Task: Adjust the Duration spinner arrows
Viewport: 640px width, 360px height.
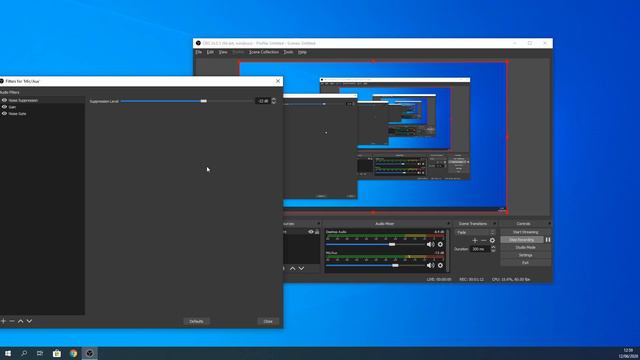Action: point(493,249)
